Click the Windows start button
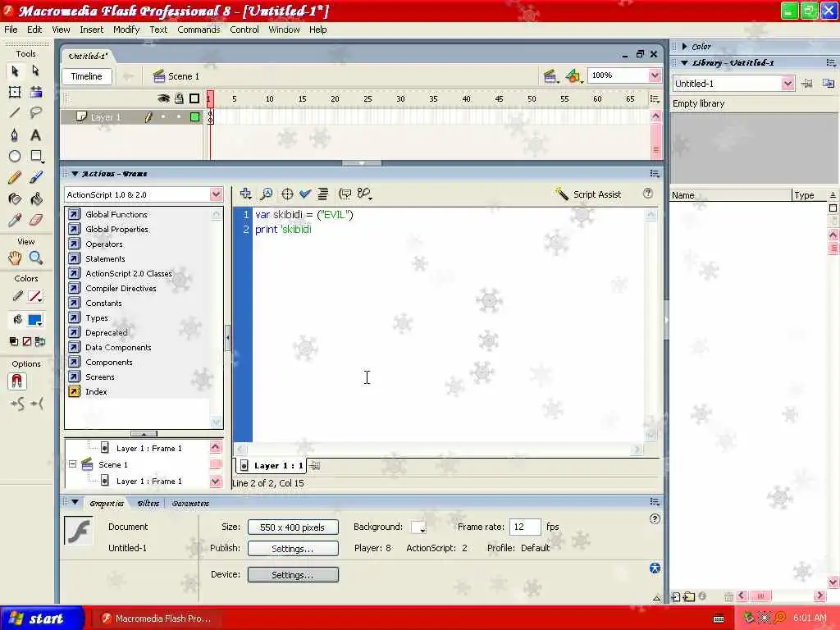The height and width of the screenshot is (630, 840). (x=42, y=619)
